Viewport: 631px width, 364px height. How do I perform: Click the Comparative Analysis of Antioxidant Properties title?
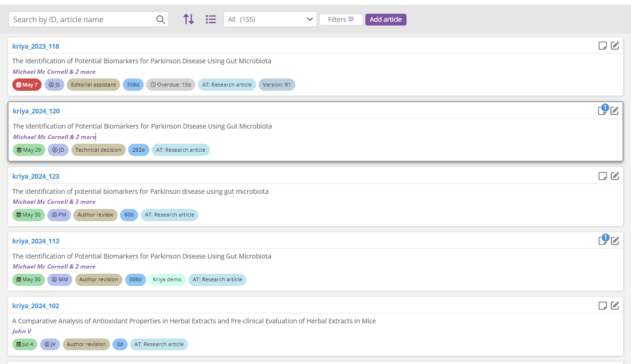(x=194, y=321)
